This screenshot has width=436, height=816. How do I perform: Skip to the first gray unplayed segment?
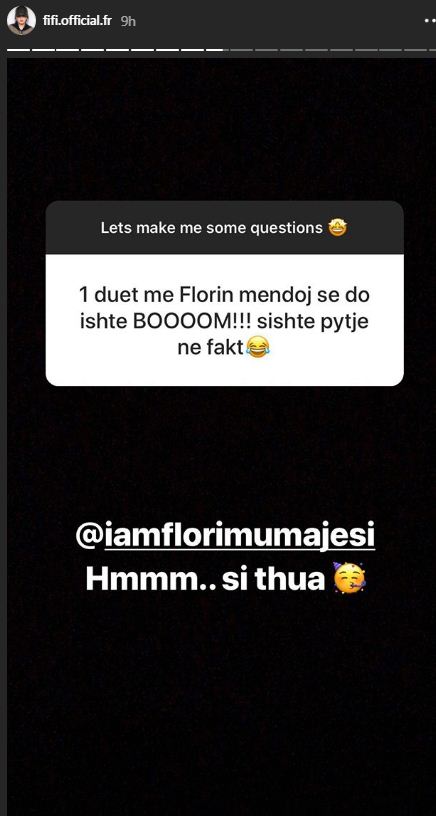pos(243,49)
